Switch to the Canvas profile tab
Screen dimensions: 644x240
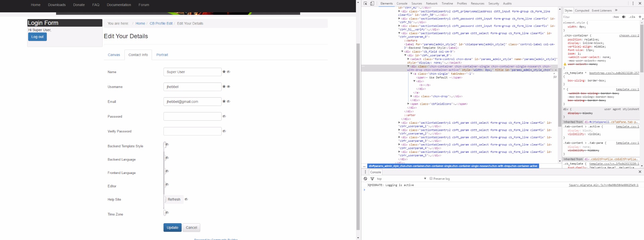coord(114,55)
